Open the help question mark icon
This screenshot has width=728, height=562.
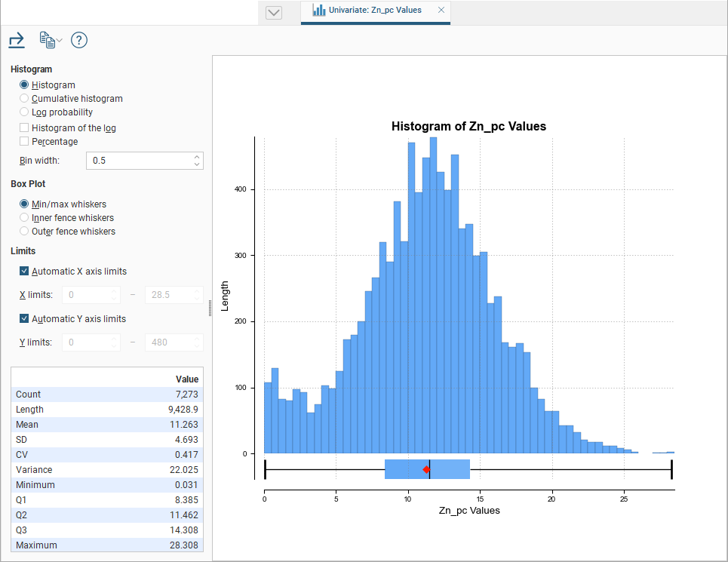79,41
